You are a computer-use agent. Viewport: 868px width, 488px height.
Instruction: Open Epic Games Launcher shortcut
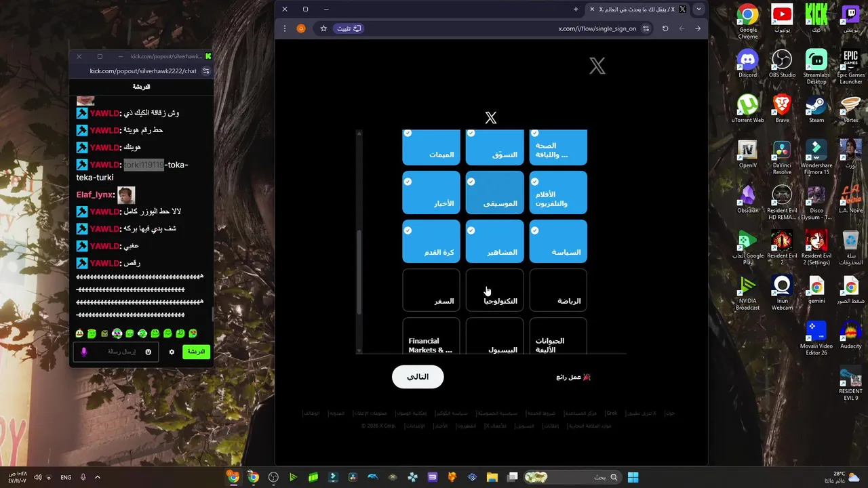(850, 66)
